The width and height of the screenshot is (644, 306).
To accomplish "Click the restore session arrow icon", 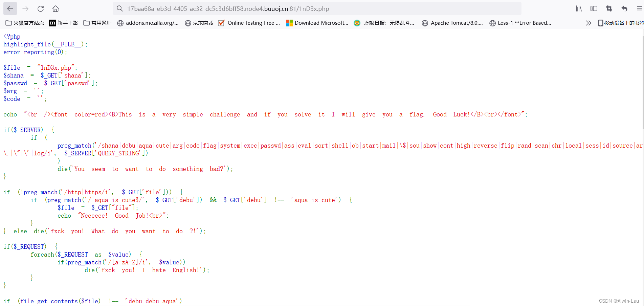I will point(624,9).
